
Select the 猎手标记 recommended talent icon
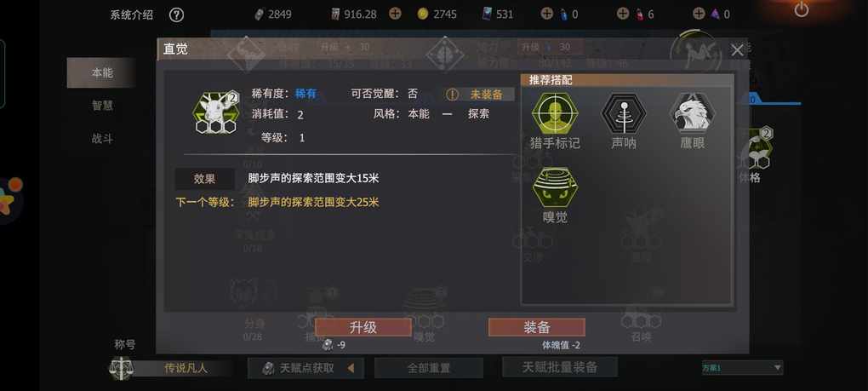(555, 113)
